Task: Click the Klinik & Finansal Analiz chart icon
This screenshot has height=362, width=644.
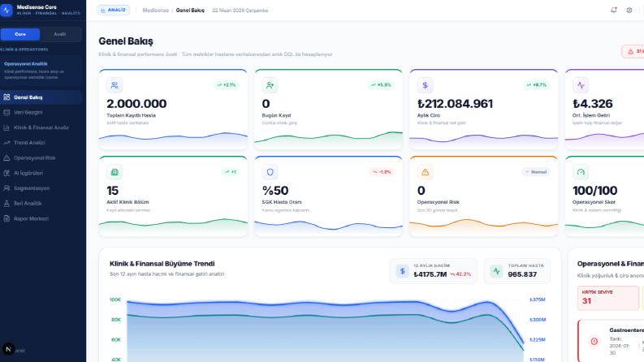Action: 6,127
